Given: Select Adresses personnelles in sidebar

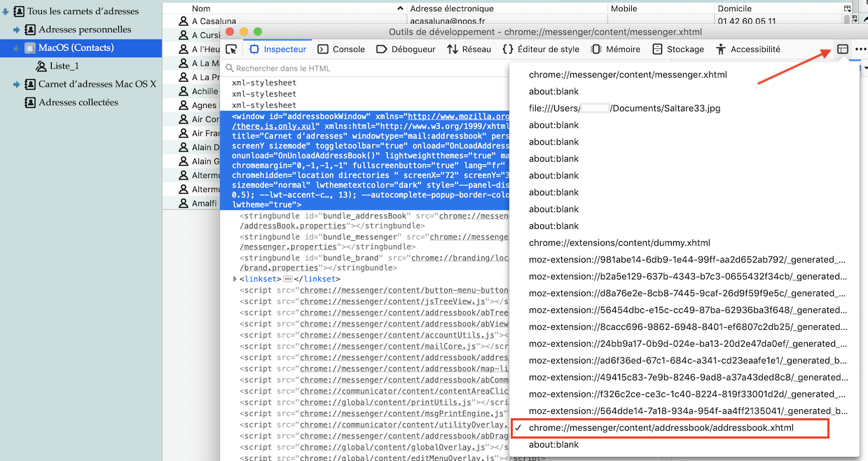Looking at the screenshot, I should tap(85, 29).
